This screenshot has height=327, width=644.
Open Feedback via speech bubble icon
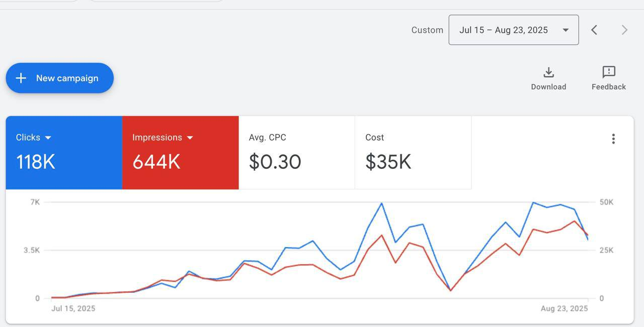pos(609,72)
